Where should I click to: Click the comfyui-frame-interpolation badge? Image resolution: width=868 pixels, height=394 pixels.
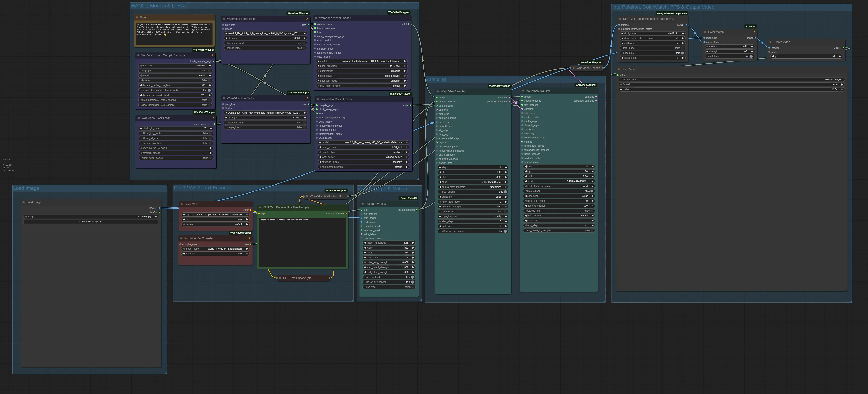tap(672, 13)
